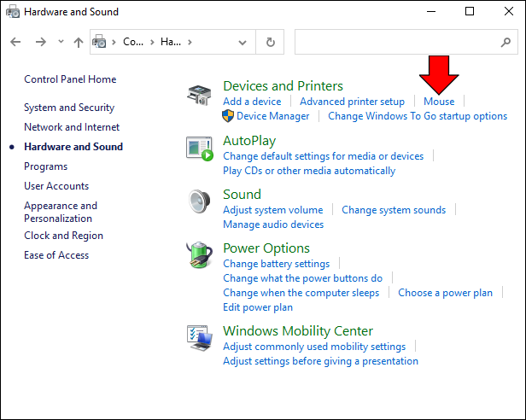
Task: Go to Control Panel Home
Action: coord(70,79)
